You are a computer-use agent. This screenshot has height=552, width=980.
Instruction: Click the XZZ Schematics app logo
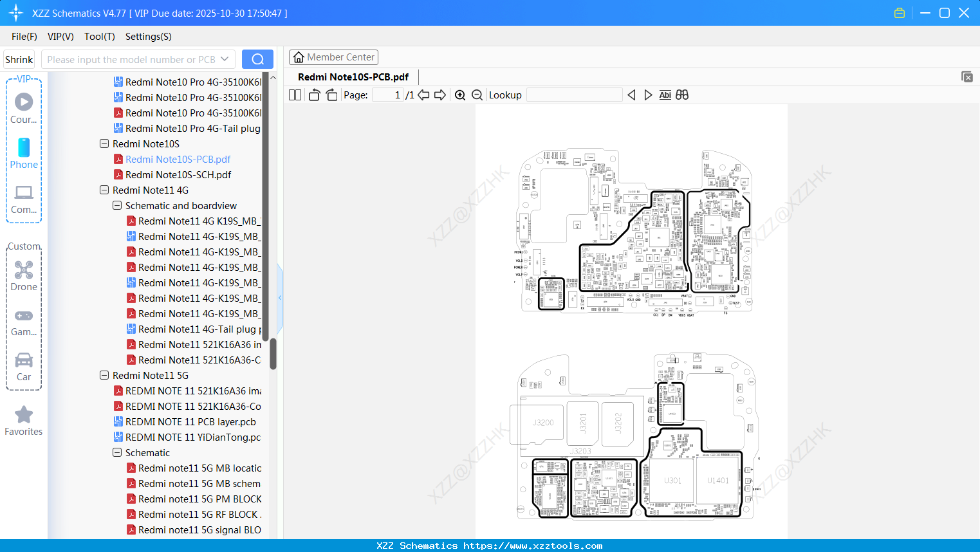click(16, 13)
